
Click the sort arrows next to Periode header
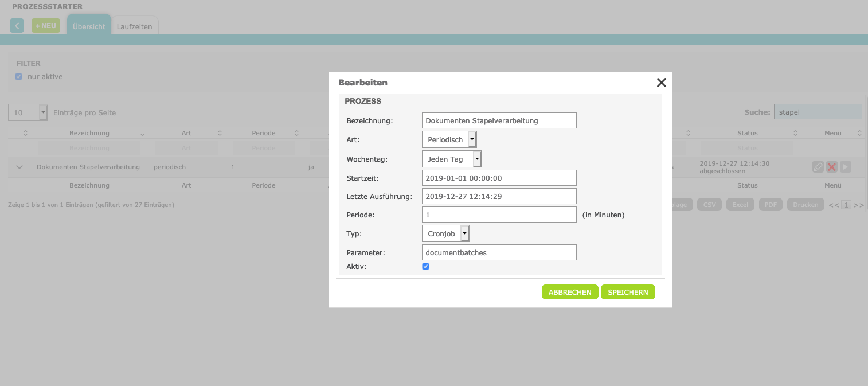(296, 133)
